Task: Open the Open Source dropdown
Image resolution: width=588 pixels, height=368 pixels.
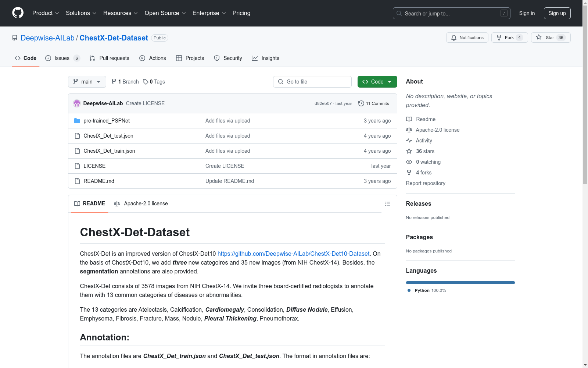Action: pyautogui.click(x=165, y=13)
